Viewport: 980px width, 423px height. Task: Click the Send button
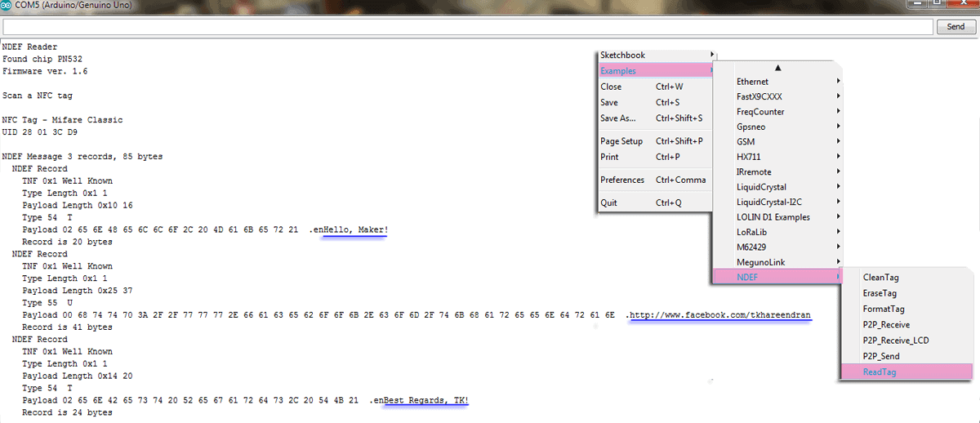click(x=955, y=27)
